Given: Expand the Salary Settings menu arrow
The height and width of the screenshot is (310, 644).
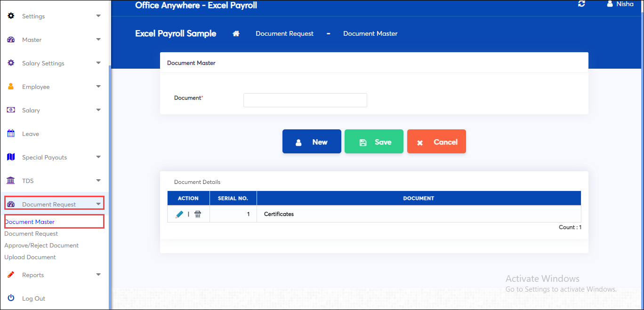Looking at the screenshot, I should pos(98,63).
